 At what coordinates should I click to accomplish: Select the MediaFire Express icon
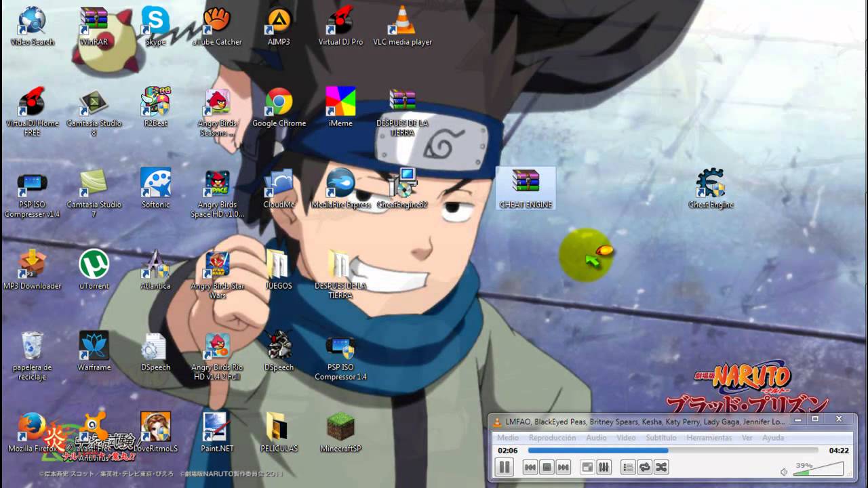coord(340,188)
